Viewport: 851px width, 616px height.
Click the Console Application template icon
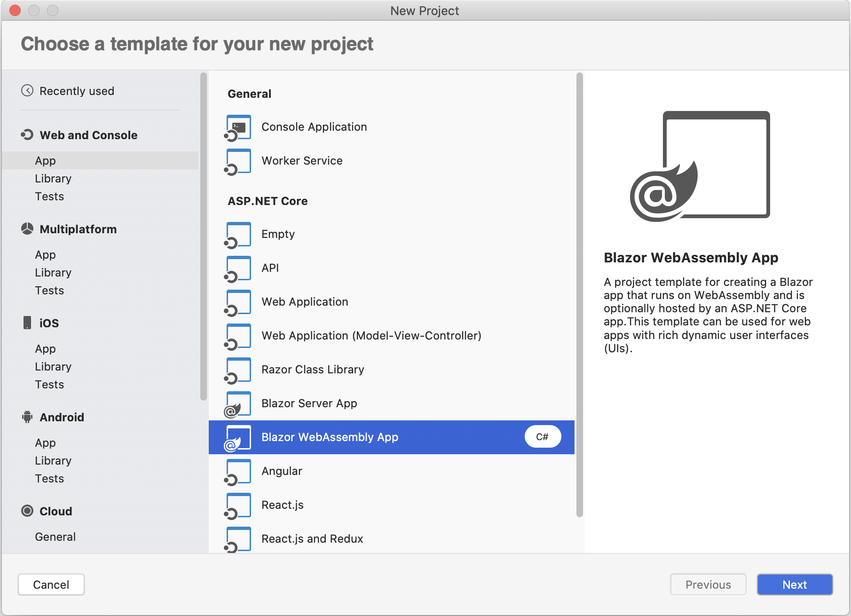[x=238, y=128]
